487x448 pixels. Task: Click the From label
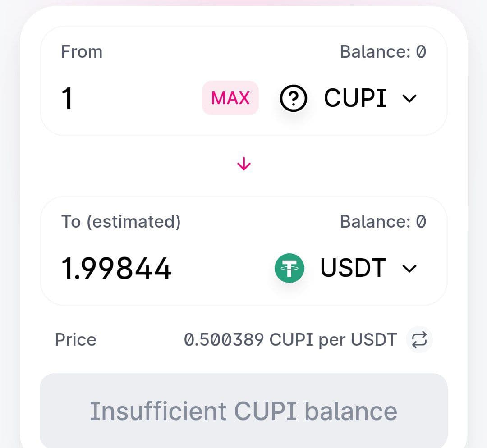(82, 52)
